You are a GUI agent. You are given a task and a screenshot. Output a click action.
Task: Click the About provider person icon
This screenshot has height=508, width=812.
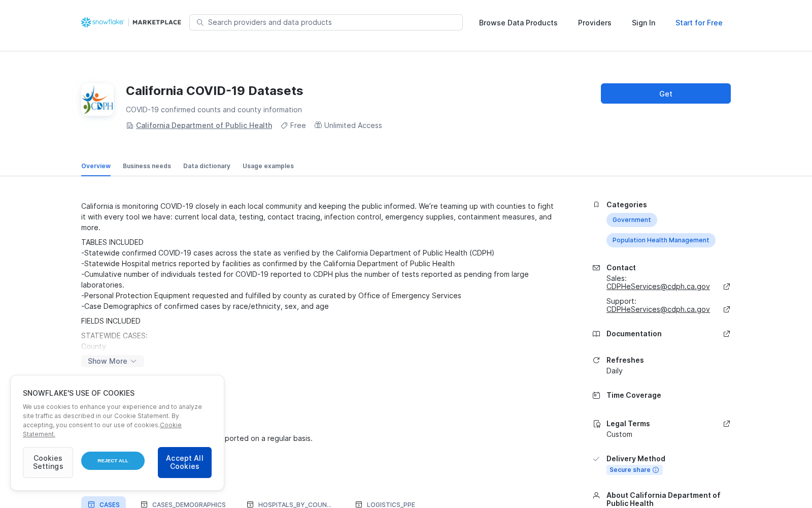click(x=596, y=495)
